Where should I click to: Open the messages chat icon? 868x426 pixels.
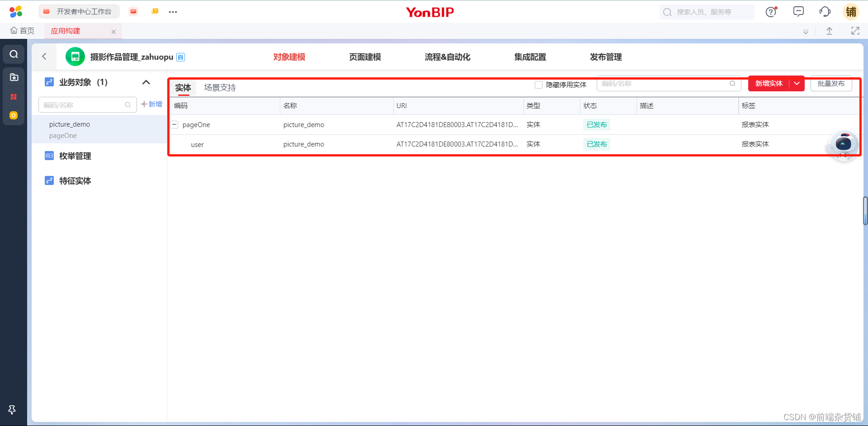pos(798,11)
